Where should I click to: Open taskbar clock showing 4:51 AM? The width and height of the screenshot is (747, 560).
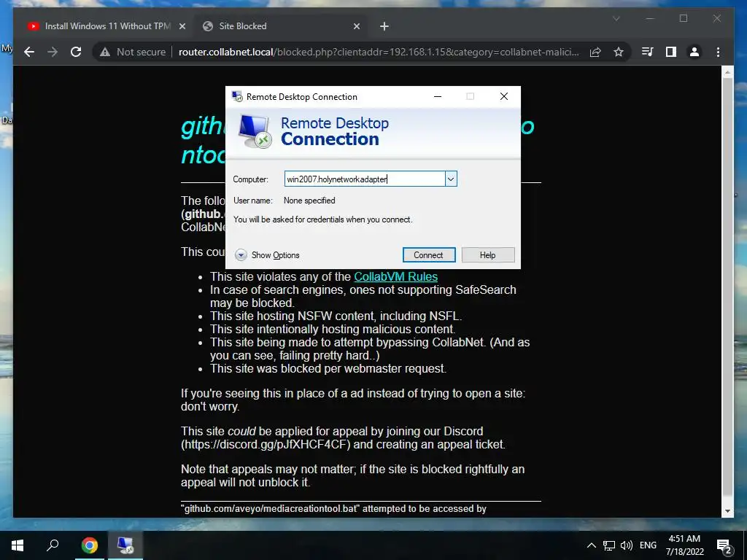pyautogui.click(x=684, y=545)
